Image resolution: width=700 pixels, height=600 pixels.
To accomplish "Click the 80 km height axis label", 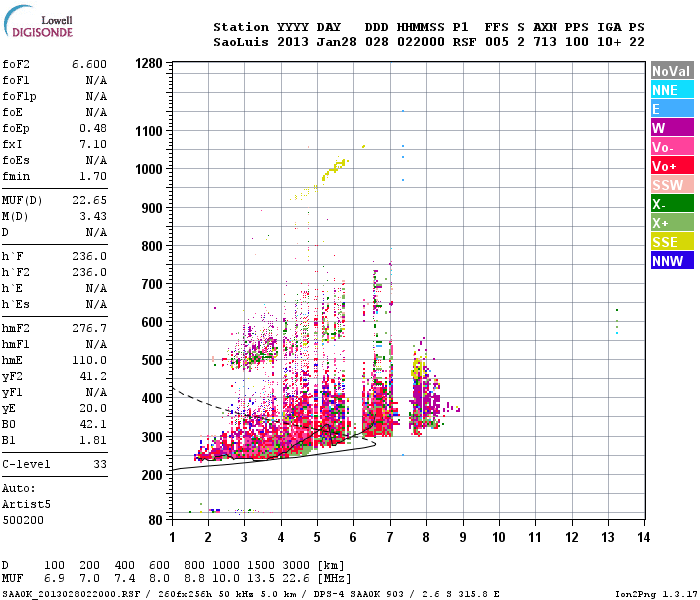I will (155, 520).
